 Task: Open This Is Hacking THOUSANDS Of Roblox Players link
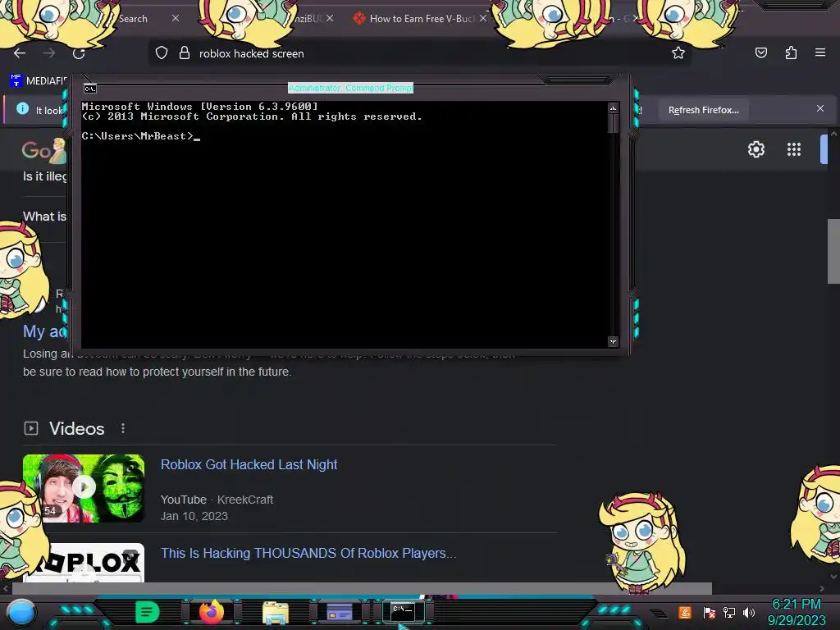[308, 553]
